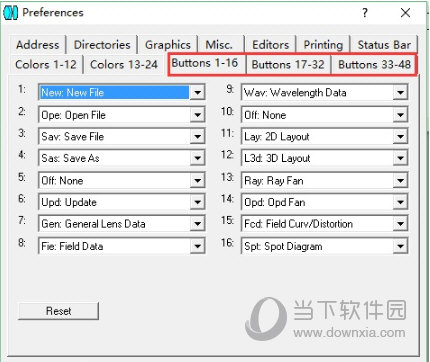Open the Address tab
This screenshot has width=430, height=362.
[37, 45]
